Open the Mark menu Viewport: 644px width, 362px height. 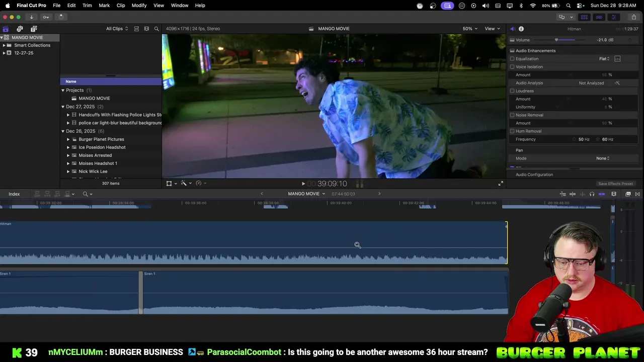104,6
